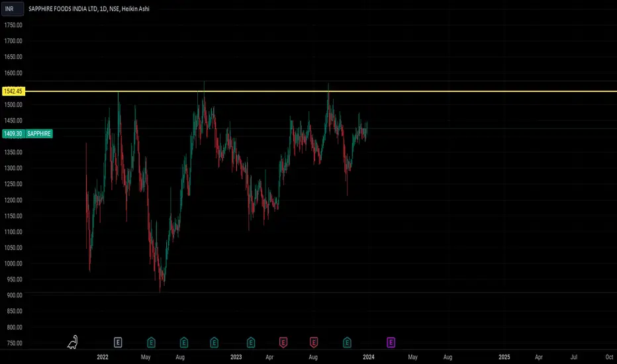The height and width of the screenshot is (364, 617).
Task: Click the 1600.00 price axis label
Action: coord(13,73)
